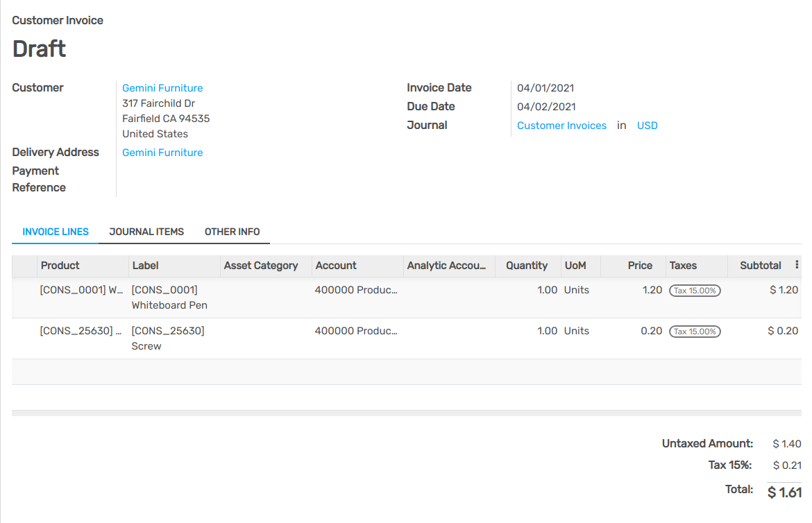This screenshot has height=523, width=812.
Task: Open the optional columns menu icon
Action: [797, 266]
